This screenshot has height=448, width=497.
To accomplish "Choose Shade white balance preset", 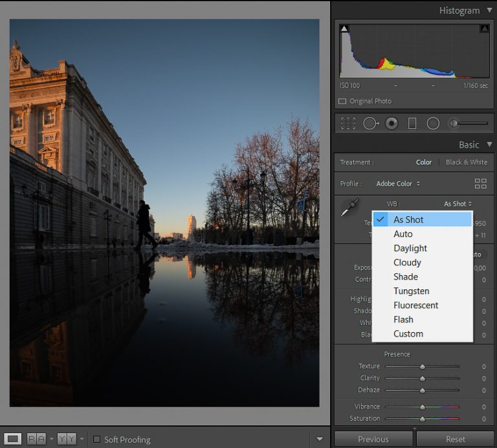I will coord(423,276).
